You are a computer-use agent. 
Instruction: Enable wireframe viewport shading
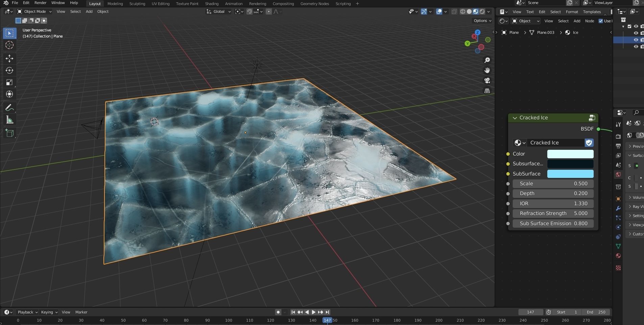(x=463, y=11)
